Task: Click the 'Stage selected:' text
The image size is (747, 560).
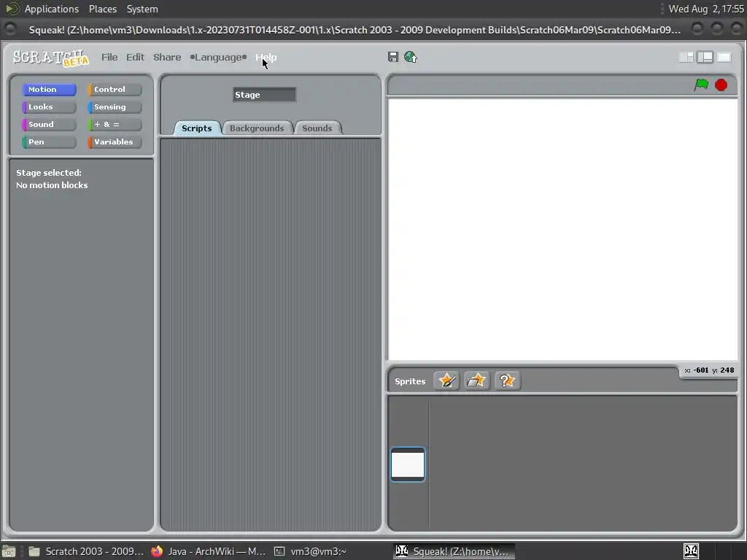Action: (49, 173)
